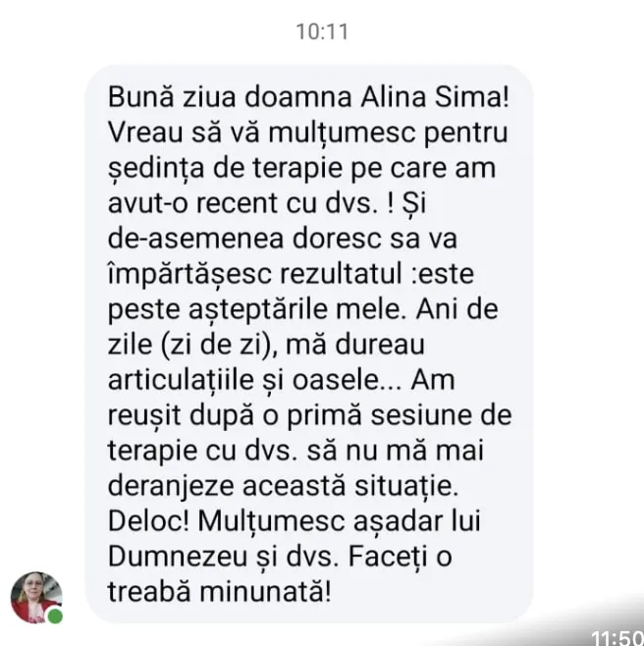Click the word "Deloc!" in message

click(x=148, y=521)
